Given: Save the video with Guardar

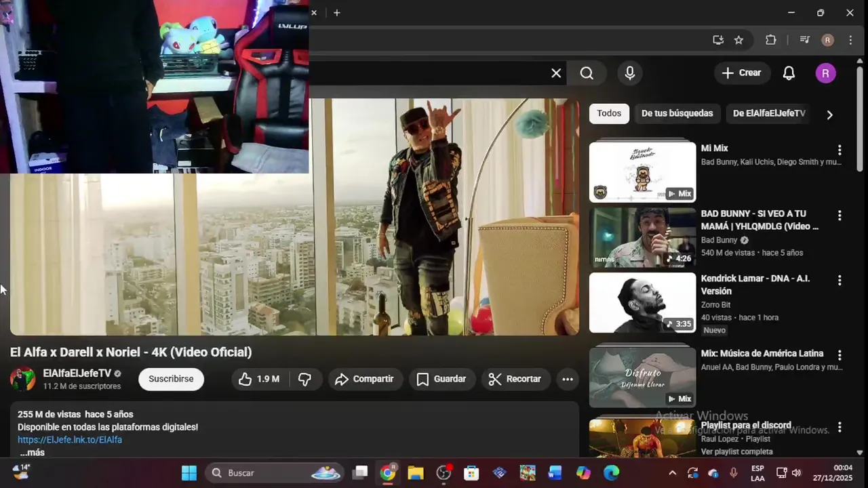Looking at the screenshot, I should [441, 379].
